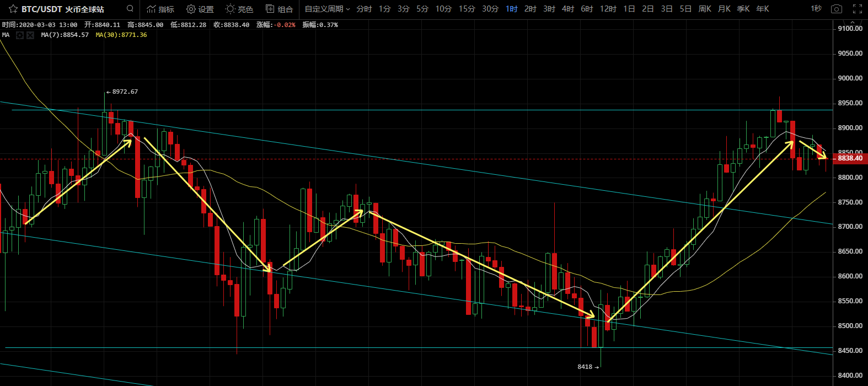Switch to 亮色 light theme

[x=239, y=9]
